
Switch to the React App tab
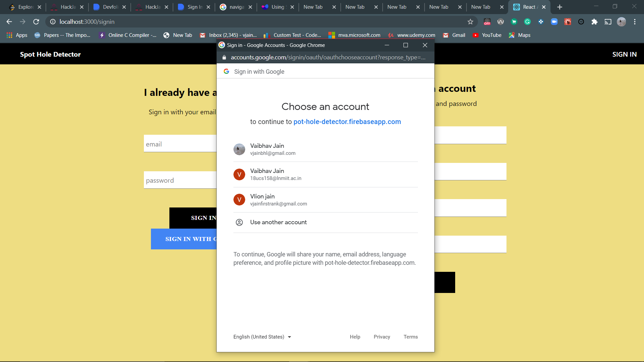(529, 7)
